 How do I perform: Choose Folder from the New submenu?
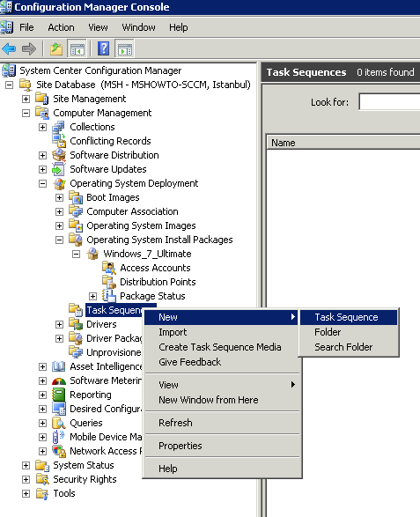349,332
